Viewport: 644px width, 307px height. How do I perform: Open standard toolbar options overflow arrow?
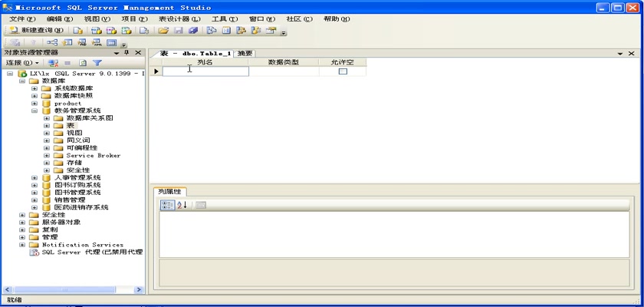coord(284,32)
